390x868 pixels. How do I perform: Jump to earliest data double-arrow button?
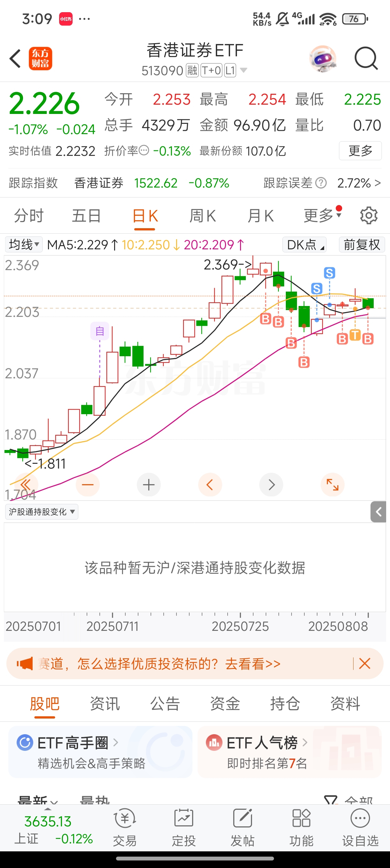[26, 485]
